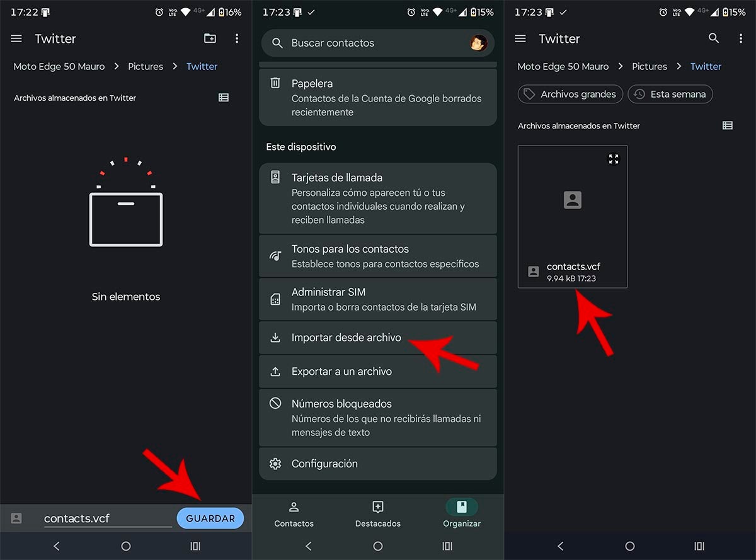Apply Esta semana filter chip

coord(670,94)
